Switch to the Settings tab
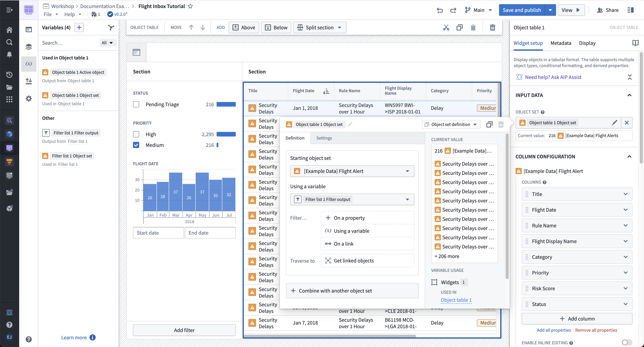The height and width of the screenshot is (347, 644). (x=324, y=138)
